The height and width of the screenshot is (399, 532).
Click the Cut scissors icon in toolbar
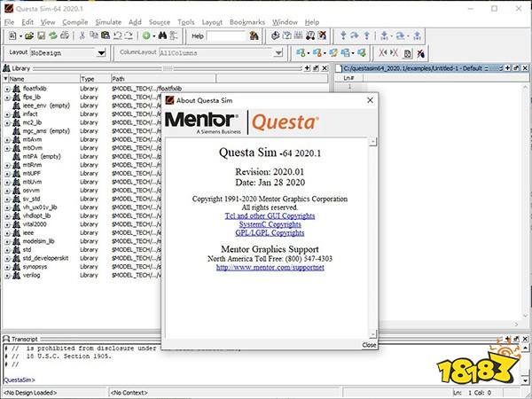click(x=82, y=35)
